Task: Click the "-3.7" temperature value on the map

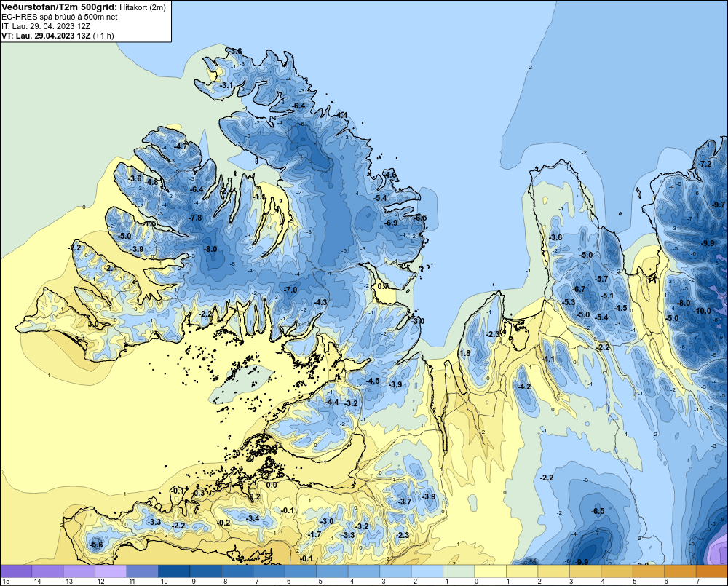Action: point(405,502)
